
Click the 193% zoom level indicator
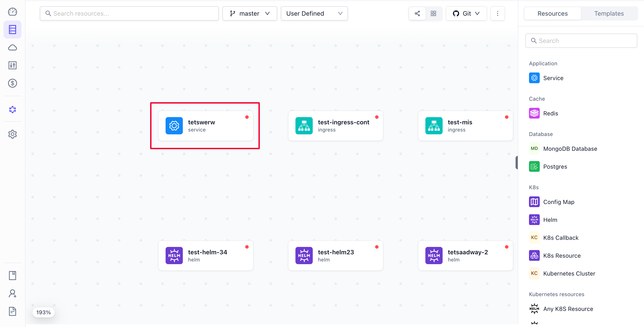(43, 312)
